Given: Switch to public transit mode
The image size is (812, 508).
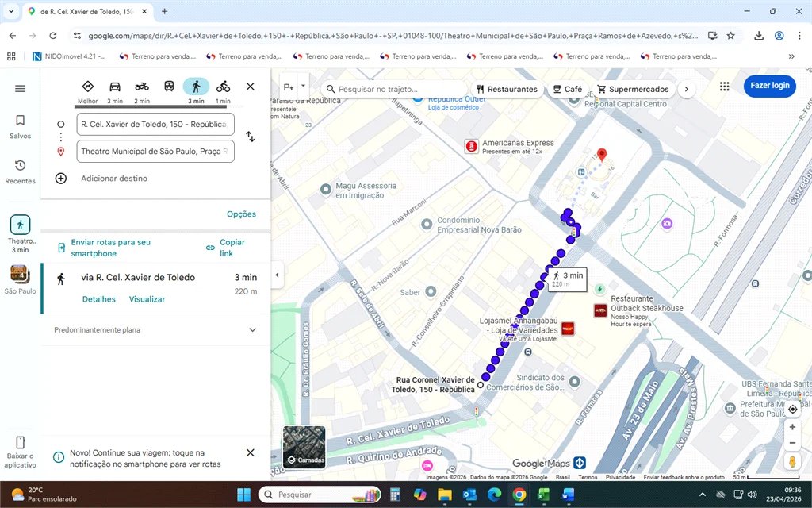Looking at the screenshot, I should click(170, 87).
